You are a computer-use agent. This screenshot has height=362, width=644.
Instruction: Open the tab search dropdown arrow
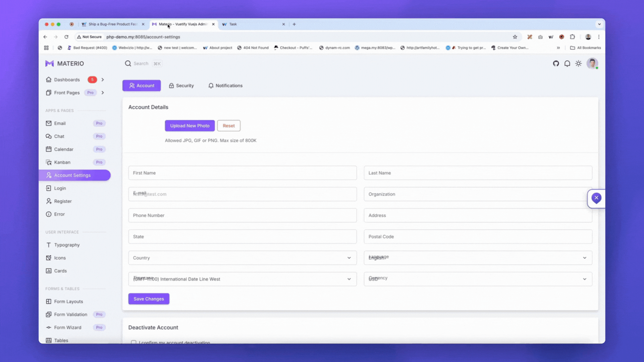[599, 24]
